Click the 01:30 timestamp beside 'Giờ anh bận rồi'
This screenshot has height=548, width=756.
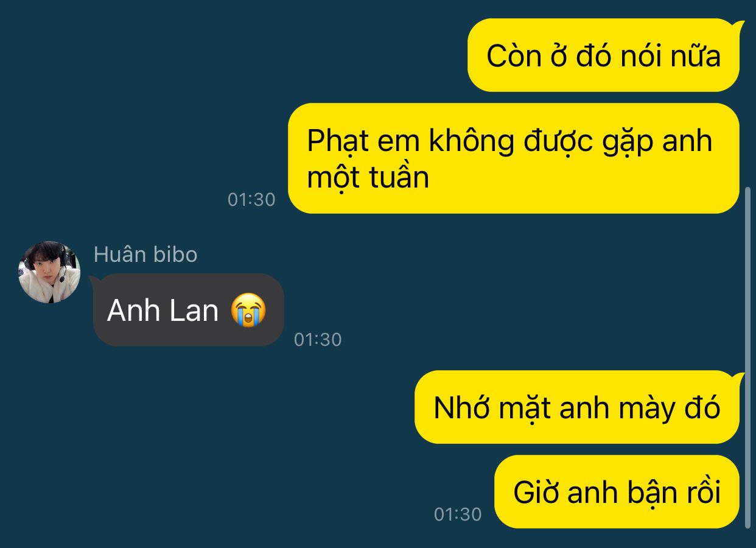click(x=458, y=515)
